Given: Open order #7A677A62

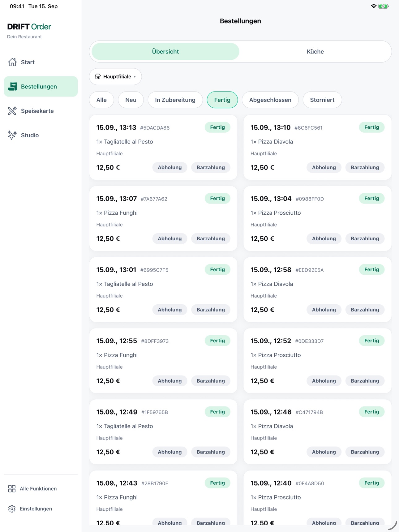Looking at the screenshot, I should [x=163, y=219].
